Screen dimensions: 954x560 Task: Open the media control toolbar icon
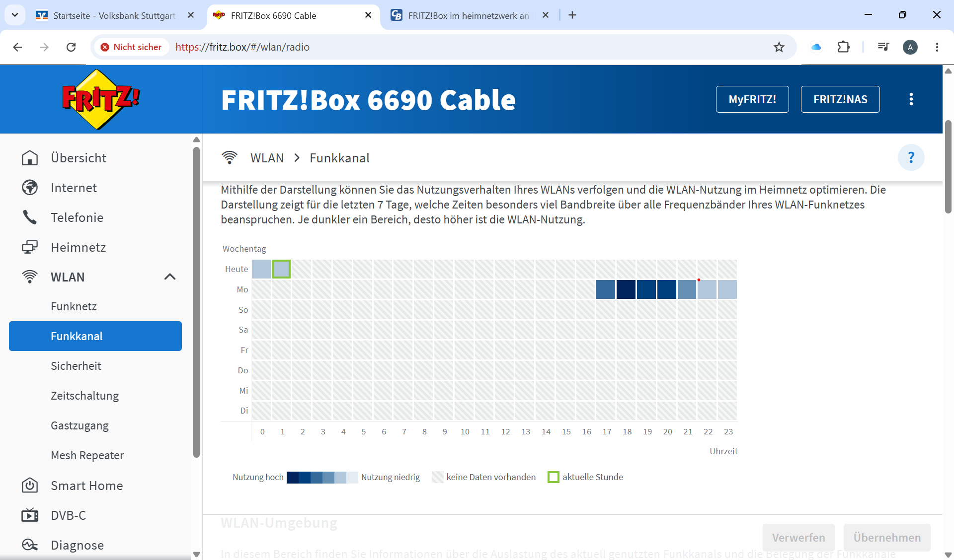click(x=883, y=47)
